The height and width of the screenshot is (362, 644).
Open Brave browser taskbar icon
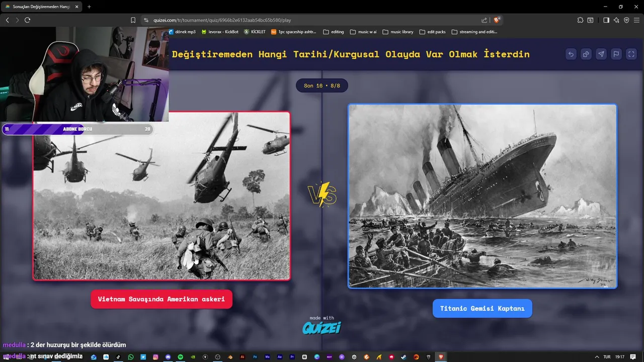pyautogui.click(x=441, y=357)
